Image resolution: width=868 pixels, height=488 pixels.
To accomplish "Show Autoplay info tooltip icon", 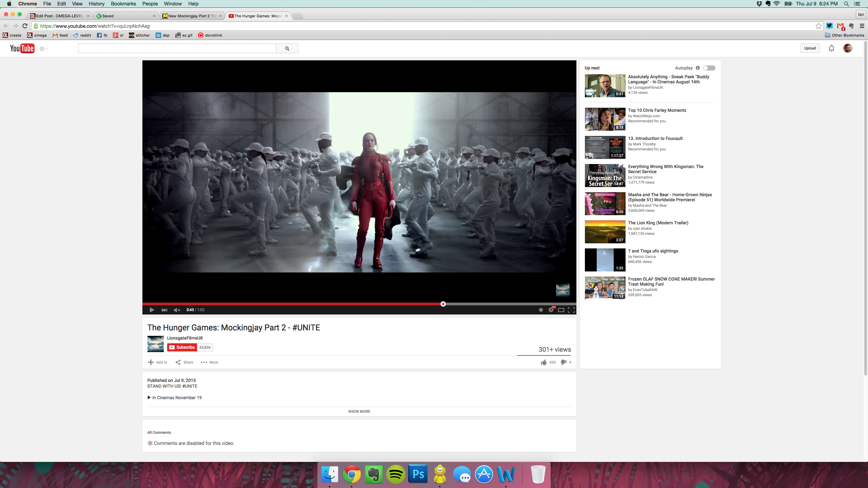I will (x=698, y=68).
